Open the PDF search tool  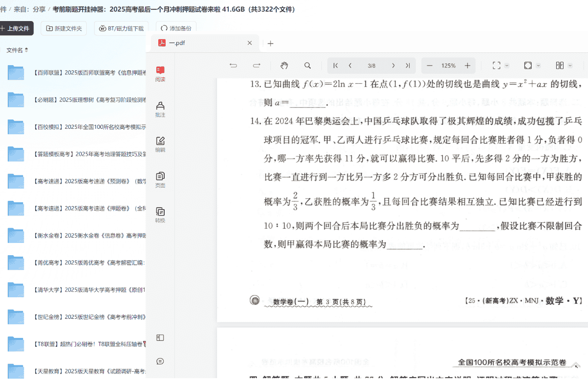coord(308,66)
